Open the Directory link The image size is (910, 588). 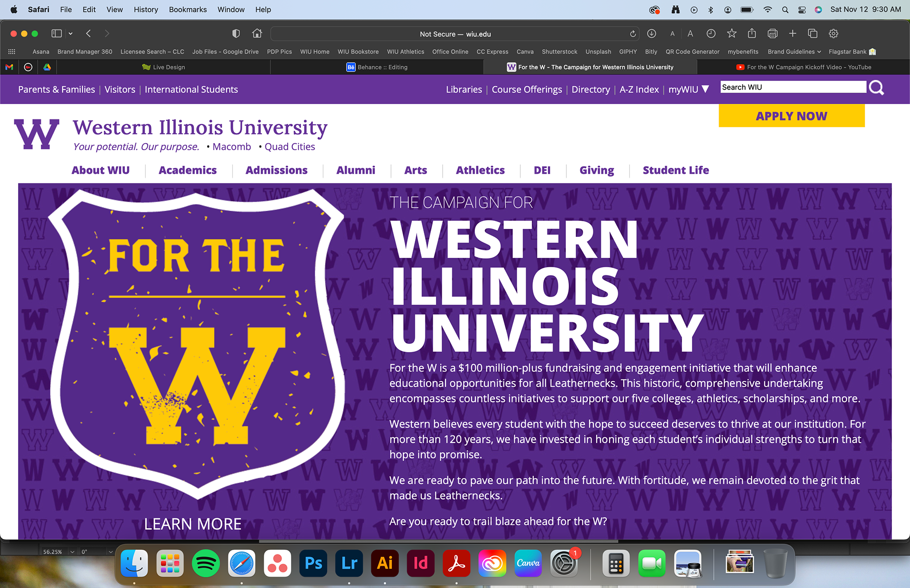tap(591, 90)
